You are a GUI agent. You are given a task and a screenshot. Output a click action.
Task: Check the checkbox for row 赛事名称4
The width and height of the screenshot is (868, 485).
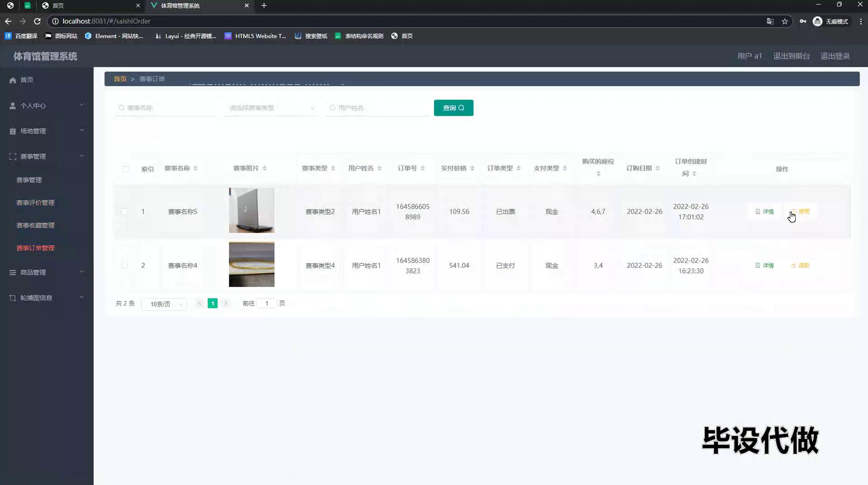124,266
